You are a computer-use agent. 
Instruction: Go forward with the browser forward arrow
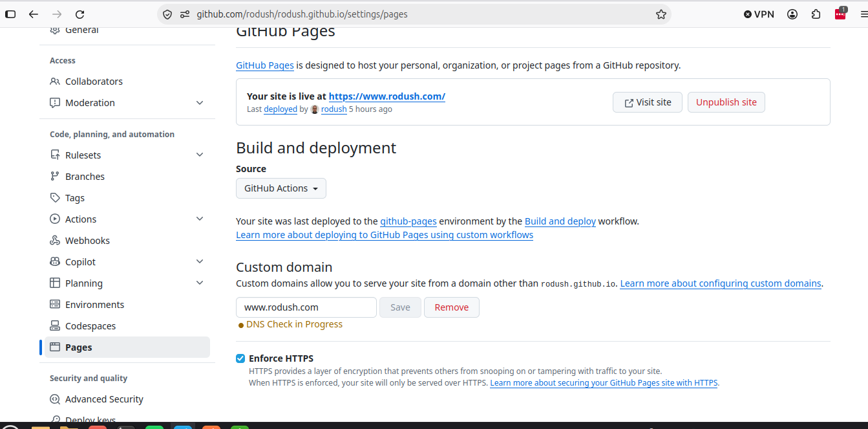57,14
